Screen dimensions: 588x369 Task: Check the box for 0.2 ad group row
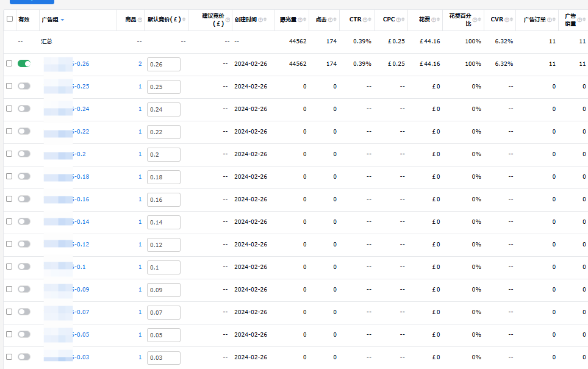point(9,154)
